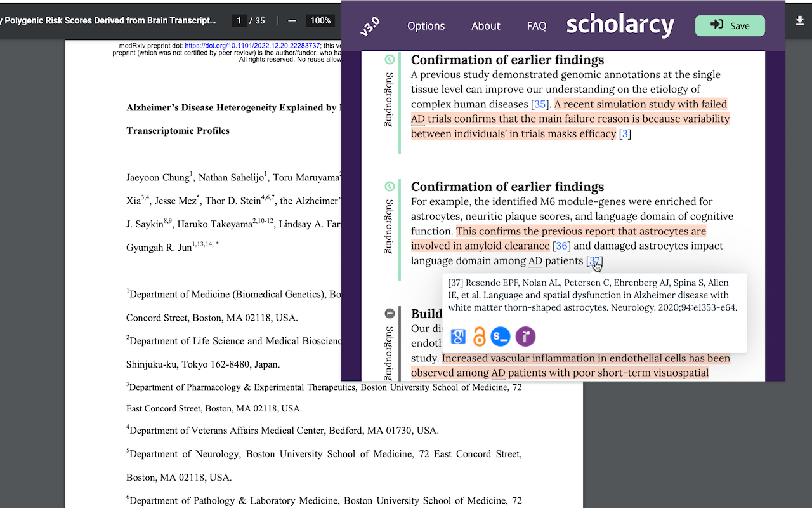The image size is (812, 508).
Task: Zoom out with the minus button
Action: click(x=291, y=20)
